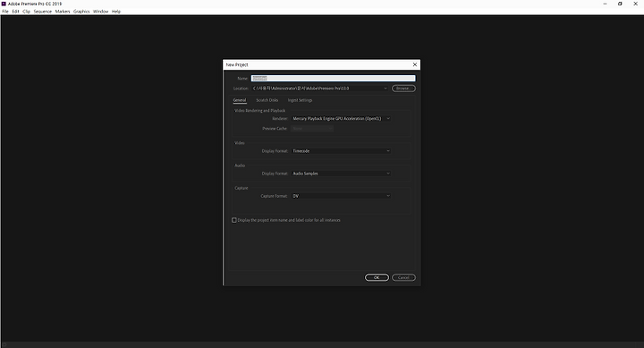This screenshot has height=348, width=644.
Task: Close the New Project dialog
Action: (x=415, y=64)
